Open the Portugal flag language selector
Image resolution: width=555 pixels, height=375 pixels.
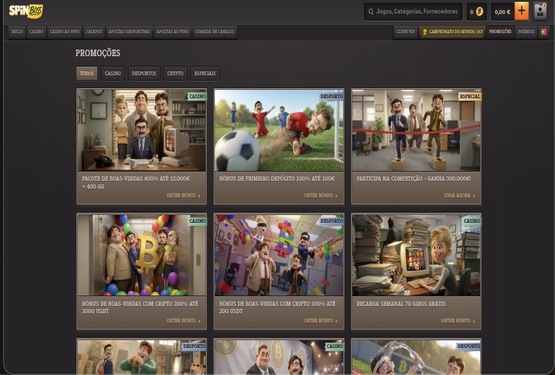click(x=544, y=32)
